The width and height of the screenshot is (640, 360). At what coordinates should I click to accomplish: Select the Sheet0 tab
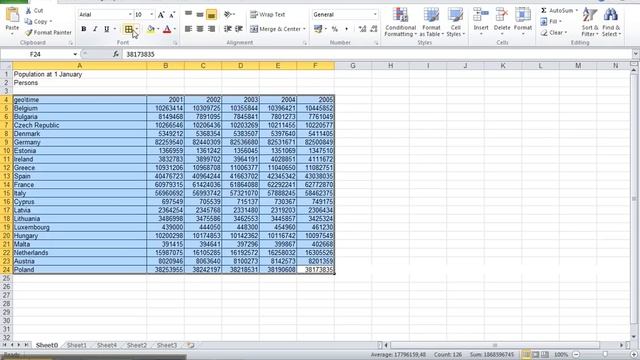click(x=47, y=345)
